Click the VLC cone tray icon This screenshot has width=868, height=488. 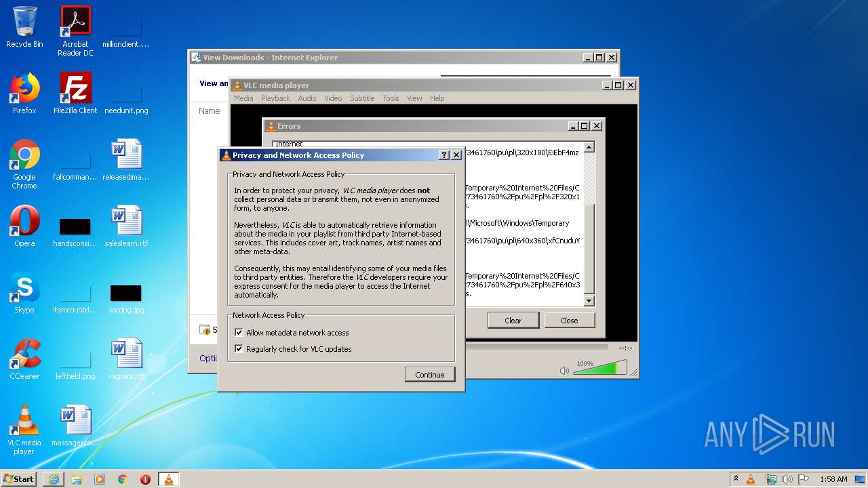click(x=751, y=479)
